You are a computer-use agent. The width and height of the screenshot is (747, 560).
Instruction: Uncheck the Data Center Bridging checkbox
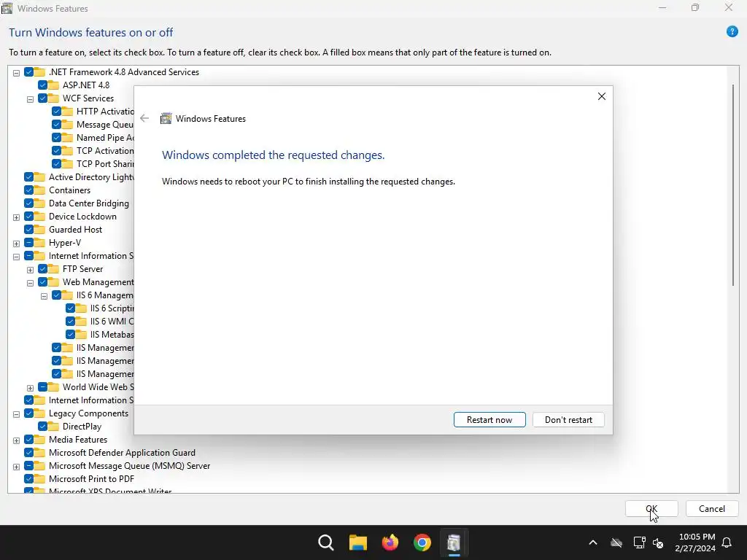click(28, 203)
